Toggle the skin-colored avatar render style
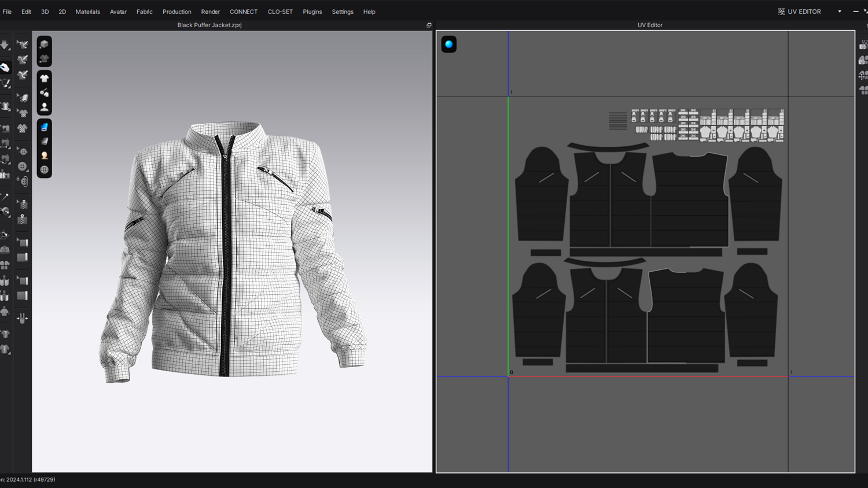The width and height of the screenshot is (868, 488). (45, 156)
